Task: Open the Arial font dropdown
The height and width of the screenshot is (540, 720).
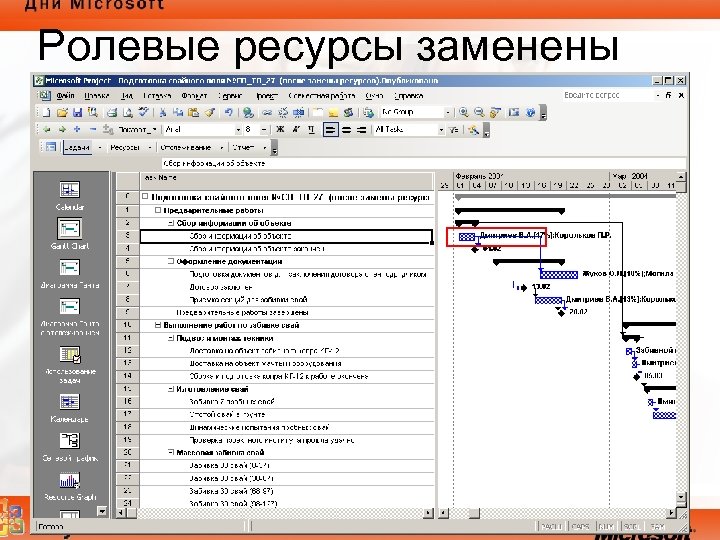Action: [238, 130]
